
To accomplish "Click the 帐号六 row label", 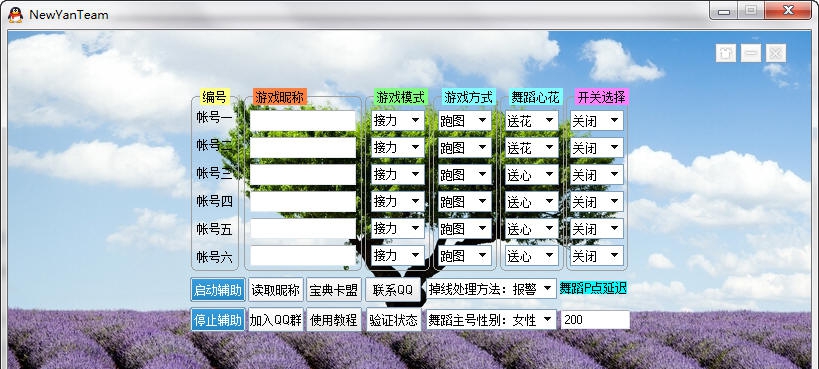I will coord(214,257).
